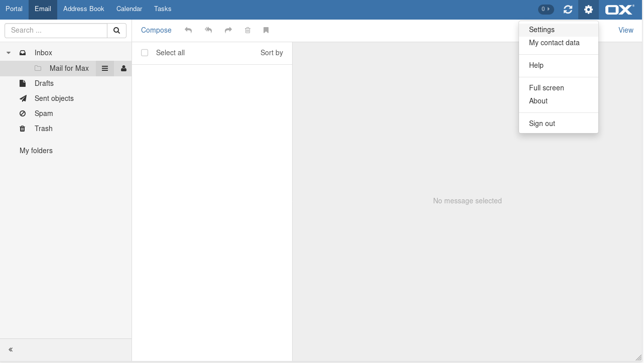644x363 pixels.
Task: Open the Drafts folder
Action: [x=44, y=83]
